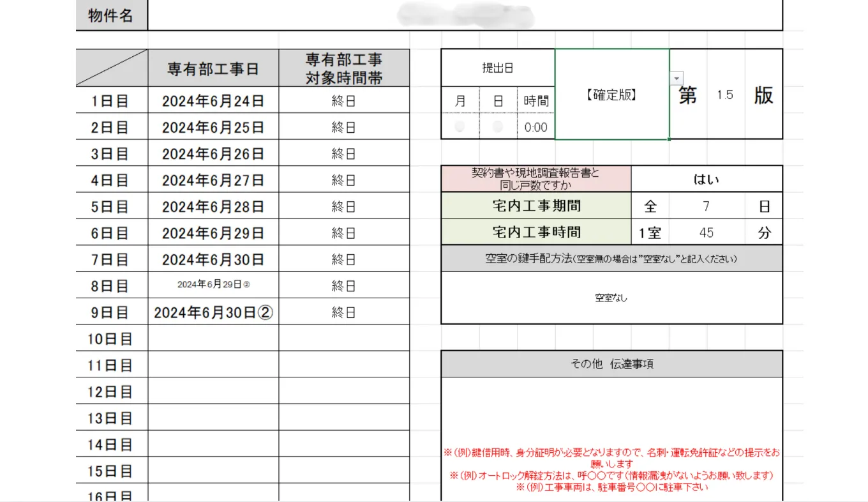Click the 空室なし cell

pyautogui.click(x=611, y=298)
